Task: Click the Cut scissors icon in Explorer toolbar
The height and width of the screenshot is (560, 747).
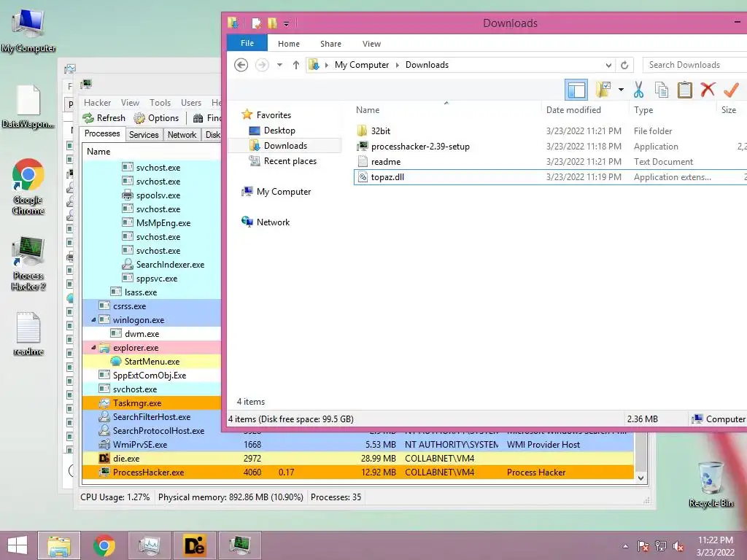Action: [x=638, y=90]
